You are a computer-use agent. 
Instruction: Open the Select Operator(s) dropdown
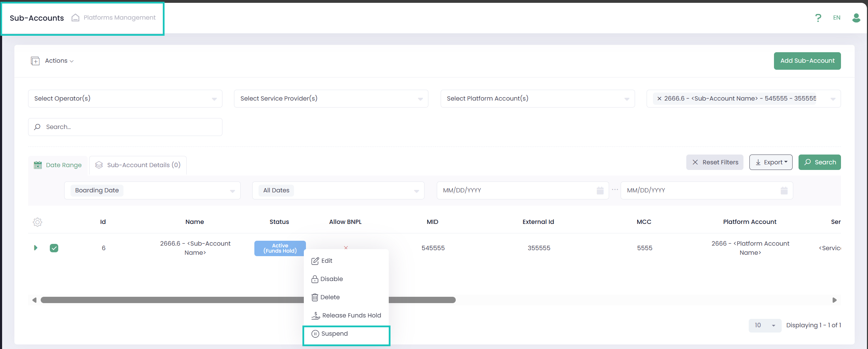coord(125,99)
